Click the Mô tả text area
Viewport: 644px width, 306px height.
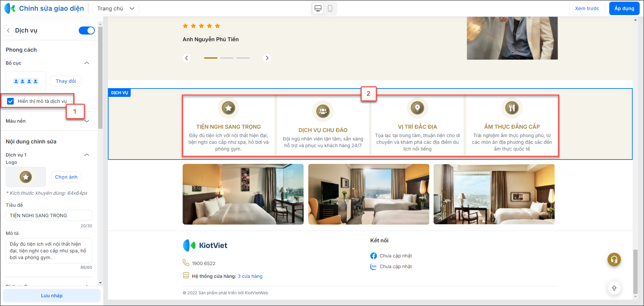point(49,251)
